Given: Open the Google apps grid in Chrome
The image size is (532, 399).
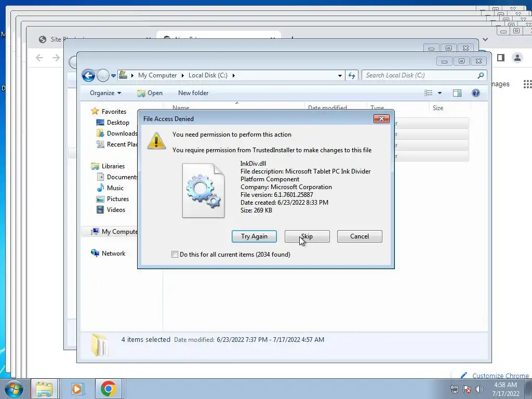Looking at the screenshot, I should tap(527, 84).
